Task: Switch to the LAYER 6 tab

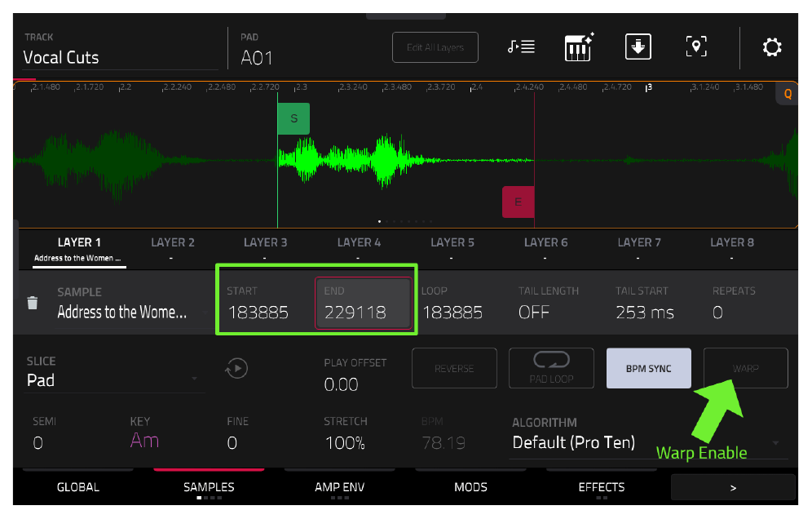Action: point(546,250)
